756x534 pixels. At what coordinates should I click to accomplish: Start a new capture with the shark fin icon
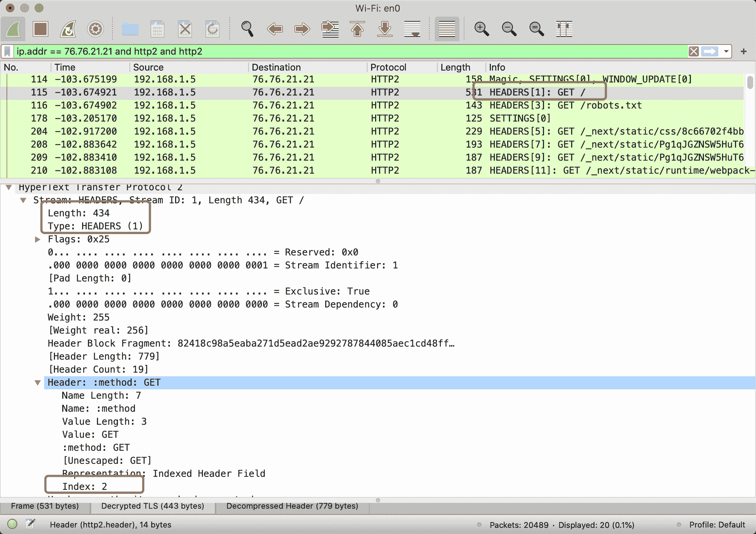click(x=13, y=29)
